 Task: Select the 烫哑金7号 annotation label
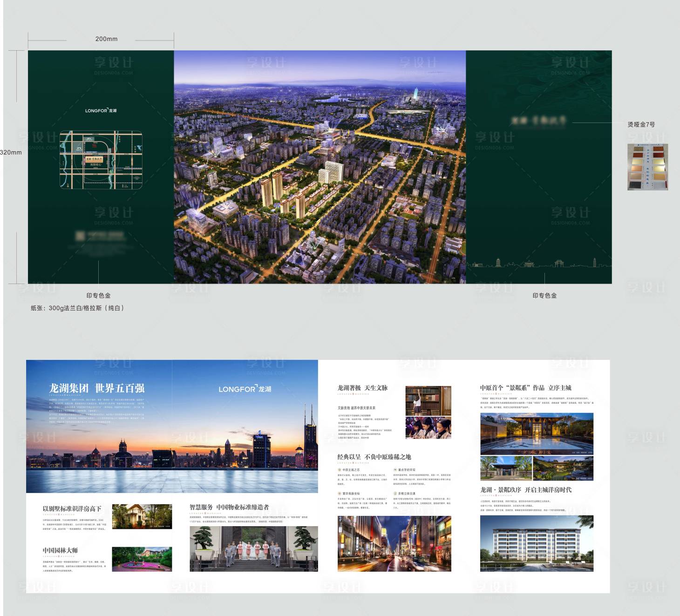point(641,124)
